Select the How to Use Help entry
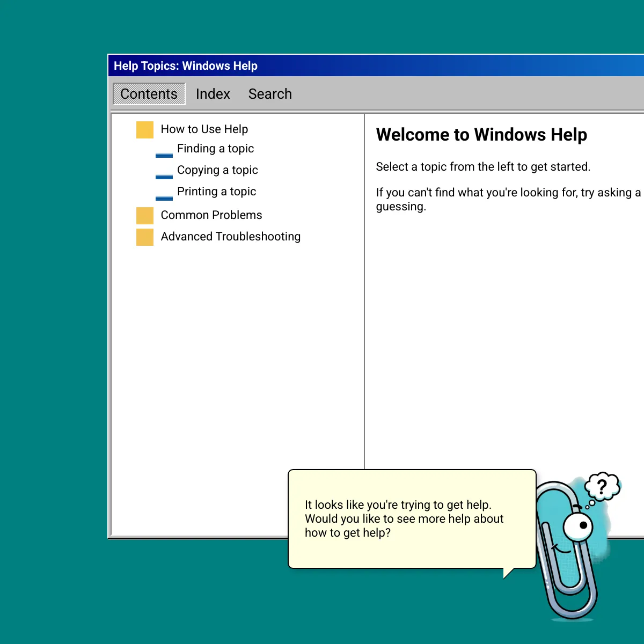 click(x=204, y=129)
